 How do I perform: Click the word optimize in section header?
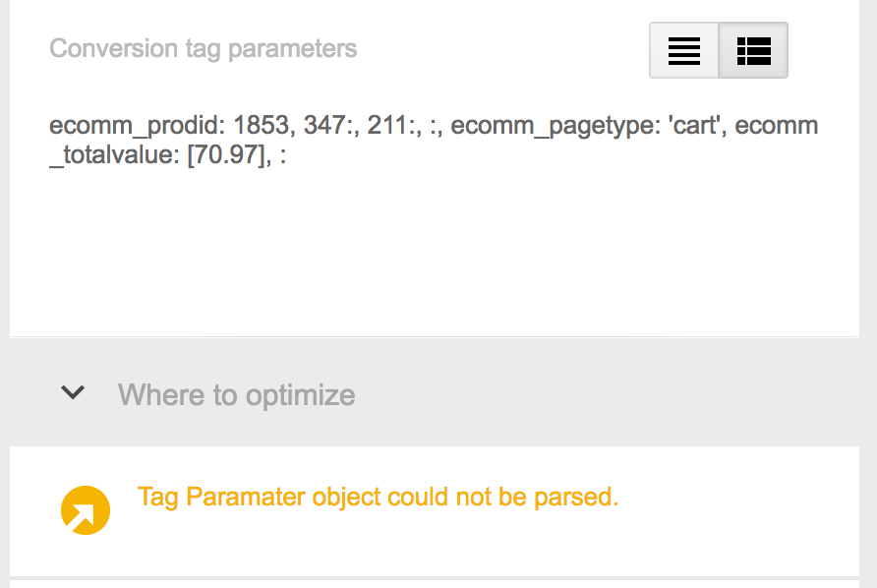[300, 395]
